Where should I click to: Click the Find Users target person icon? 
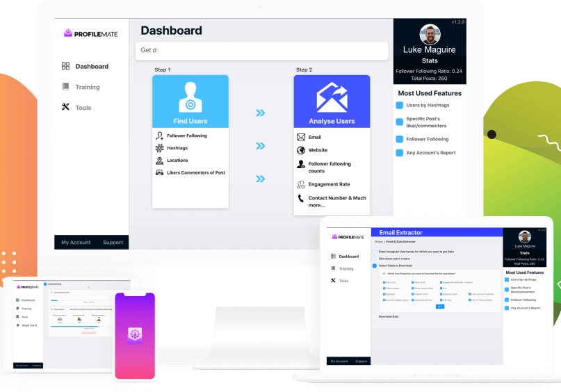tap(190, 97)
